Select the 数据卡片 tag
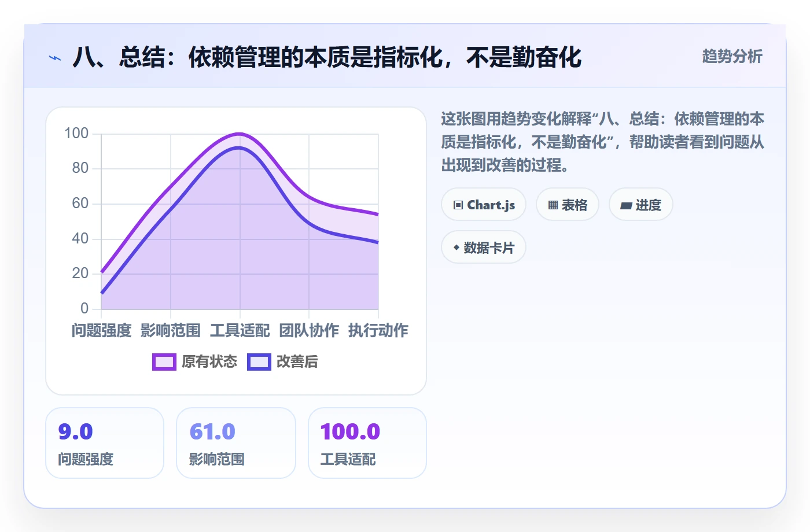810x532 pixels. [484, 247]
